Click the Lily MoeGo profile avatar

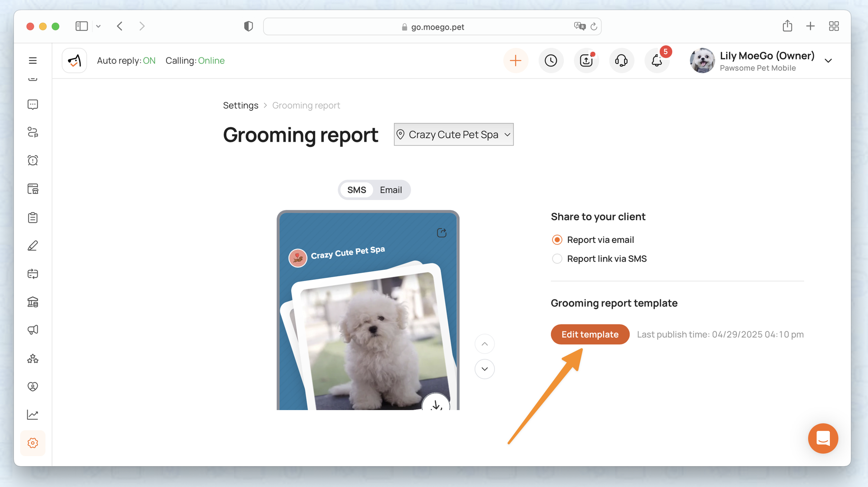(702, 60)
